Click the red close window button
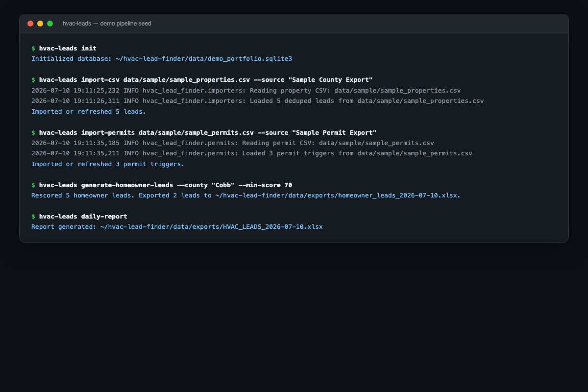This screenshot has width=588, height=392. click(x=30, y=24)
